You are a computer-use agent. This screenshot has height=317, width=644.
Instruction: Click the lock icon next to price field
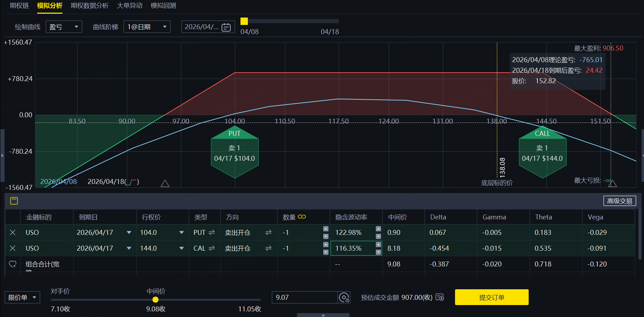[344, 298]
